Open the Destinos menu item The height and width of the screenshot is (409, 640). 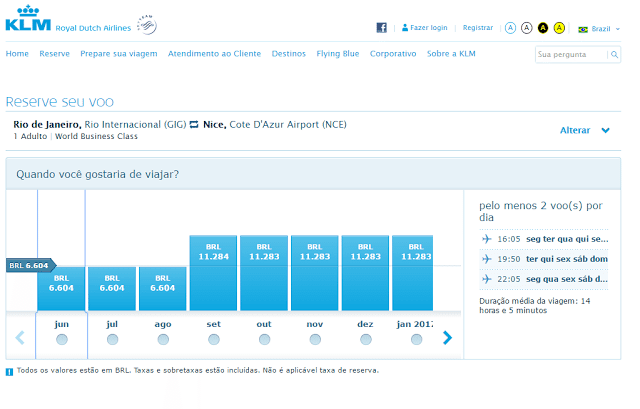(x=289, y=53)
